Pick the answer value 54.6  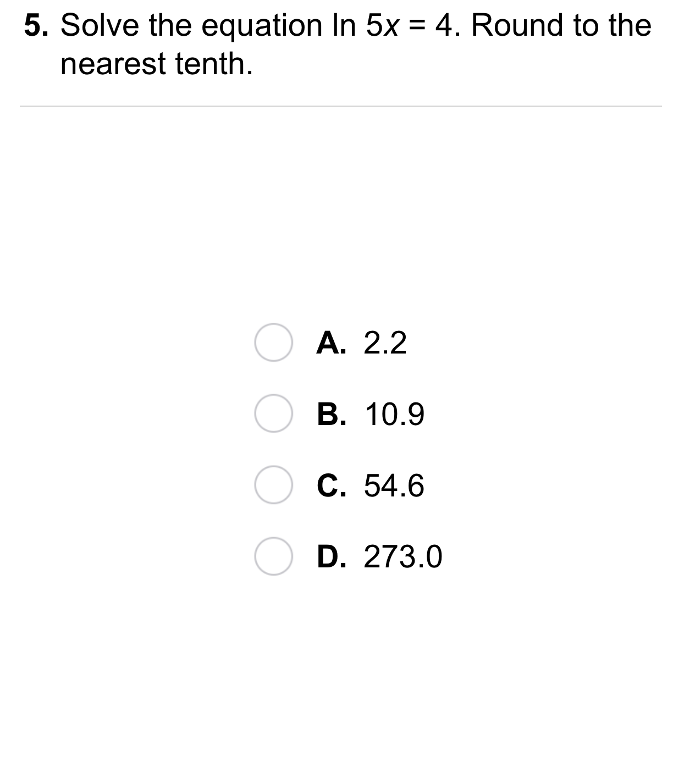[x=394, y=485]
